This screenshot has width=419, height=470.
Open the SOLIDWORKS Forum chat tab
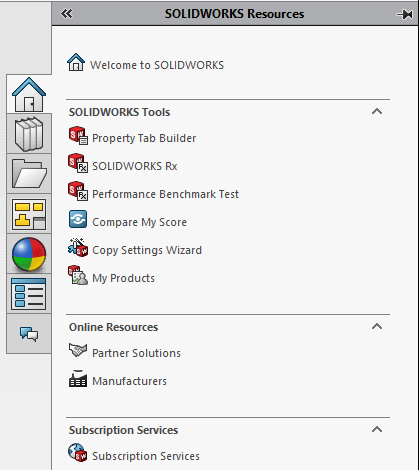pos(29,334)
